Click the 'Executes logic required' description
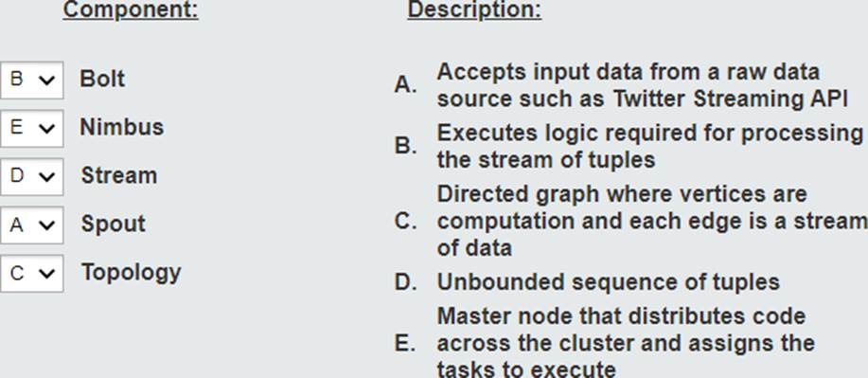Viewport: 868px width, 378px height. tap(650, 146)
